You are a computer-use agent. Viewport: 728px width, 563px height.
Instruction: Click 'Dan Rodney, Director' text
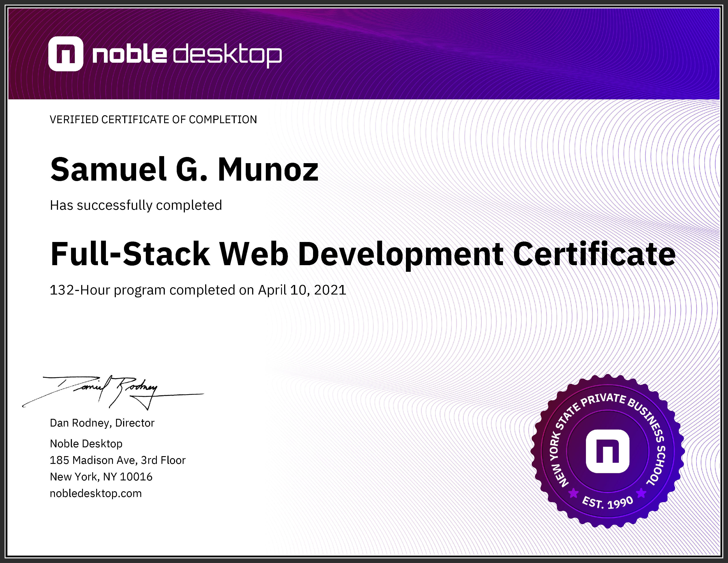102,423
